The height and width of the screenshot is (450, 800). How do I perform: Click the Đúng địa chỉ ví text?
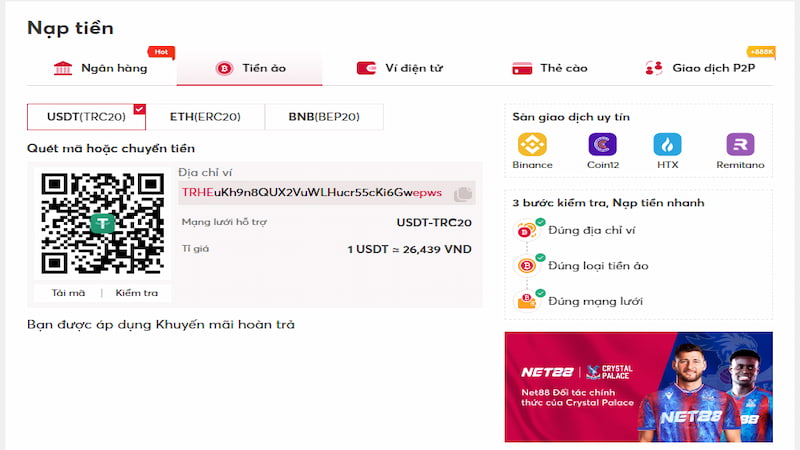click(592, 230)
